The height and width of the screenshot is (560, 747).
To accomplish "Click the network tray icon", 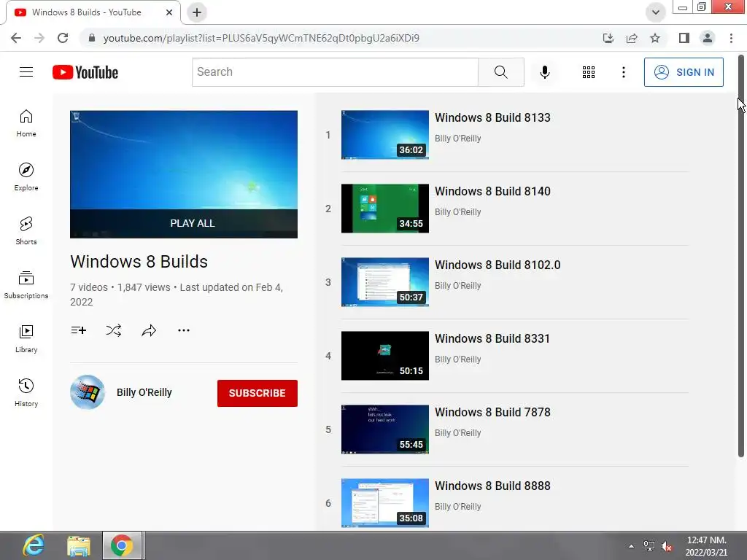I will pos(649,546).
